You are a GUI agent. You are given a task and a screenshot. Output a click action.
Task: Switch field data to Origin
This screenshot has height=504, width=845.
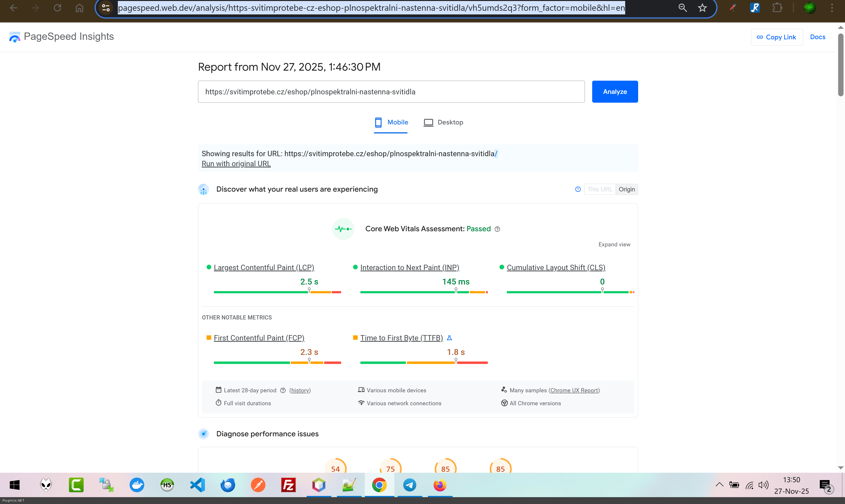click(x=627, y=189)
